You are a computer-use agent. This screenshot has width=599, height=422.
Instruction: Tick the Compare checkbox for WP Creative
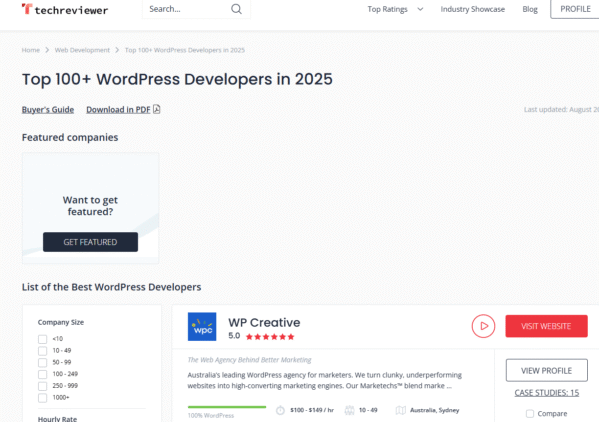[530, 414]
